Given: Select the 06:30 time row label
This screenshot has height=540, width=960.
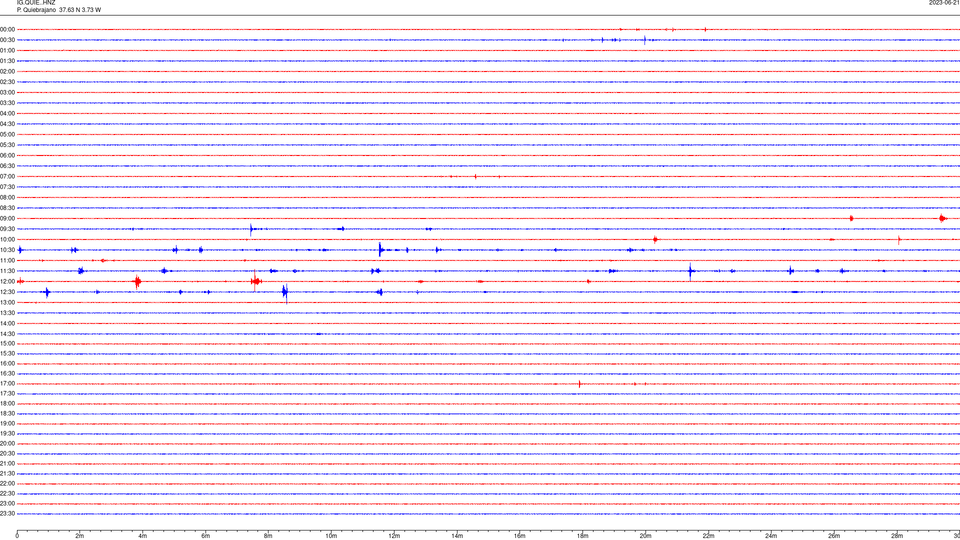Looking at the screenshot, I should click(7, 166).
